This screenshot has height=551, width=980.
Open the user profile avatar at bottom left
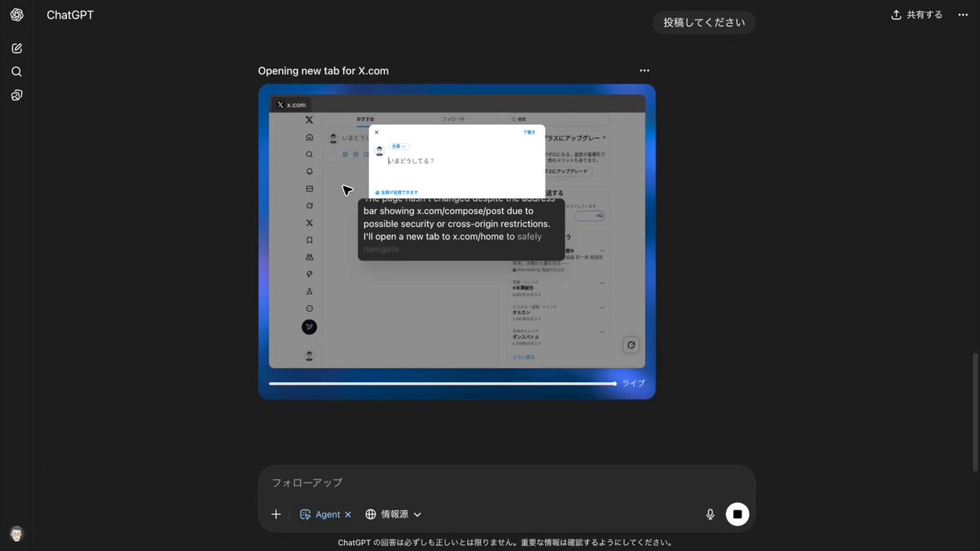coord(16,534)
